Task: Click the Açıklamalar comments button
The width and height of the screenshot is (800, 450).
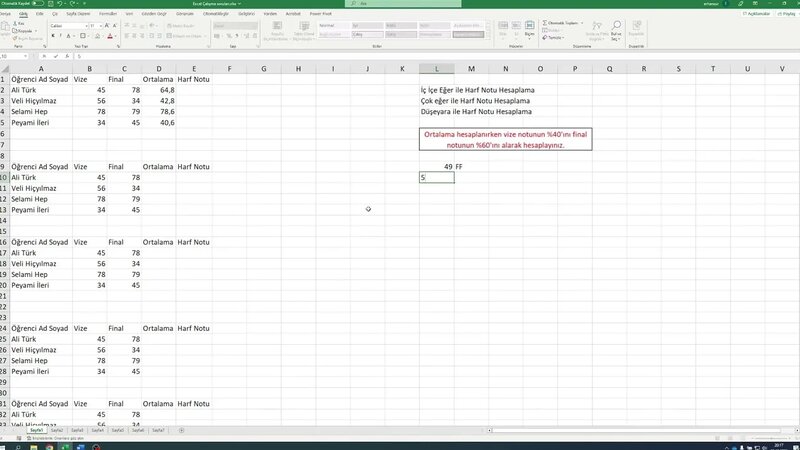Action: click(757, 14)
